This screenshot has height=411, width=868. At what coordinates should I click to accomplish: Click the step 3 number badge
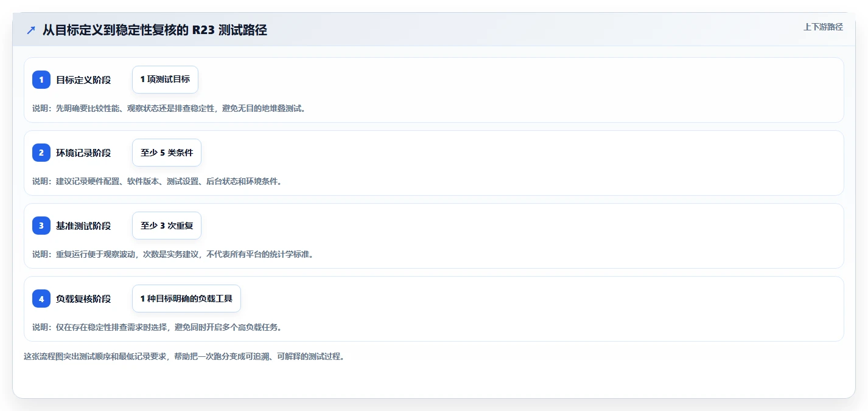pyautogui.click(x=41, y=226)
